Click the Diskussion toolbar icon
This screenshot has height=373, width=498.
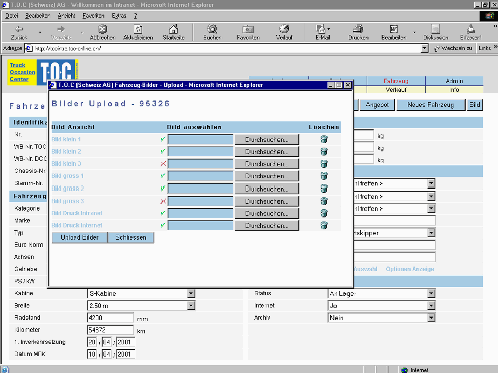click(x=435, y=29)
